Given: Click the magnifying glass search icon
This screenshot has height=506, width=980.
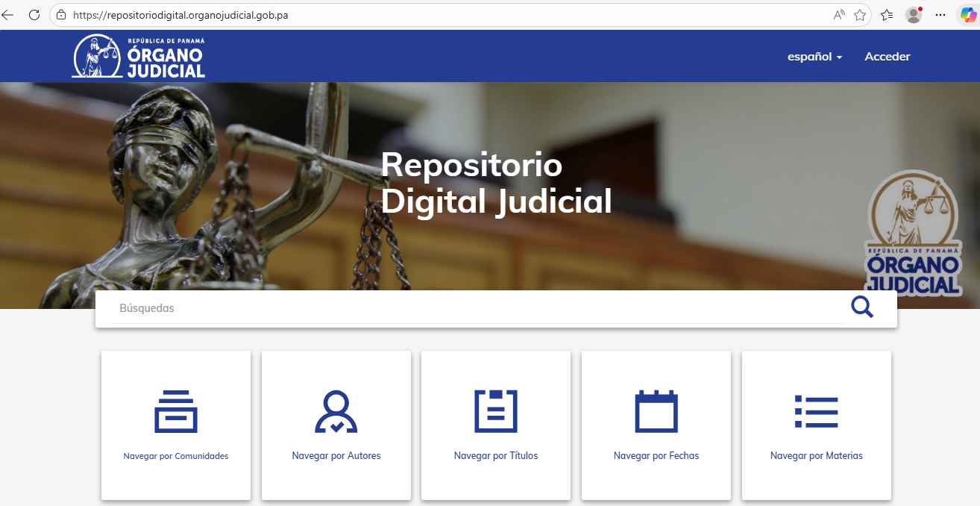Looking at the screenshot, I should click(x=861, y=307).
